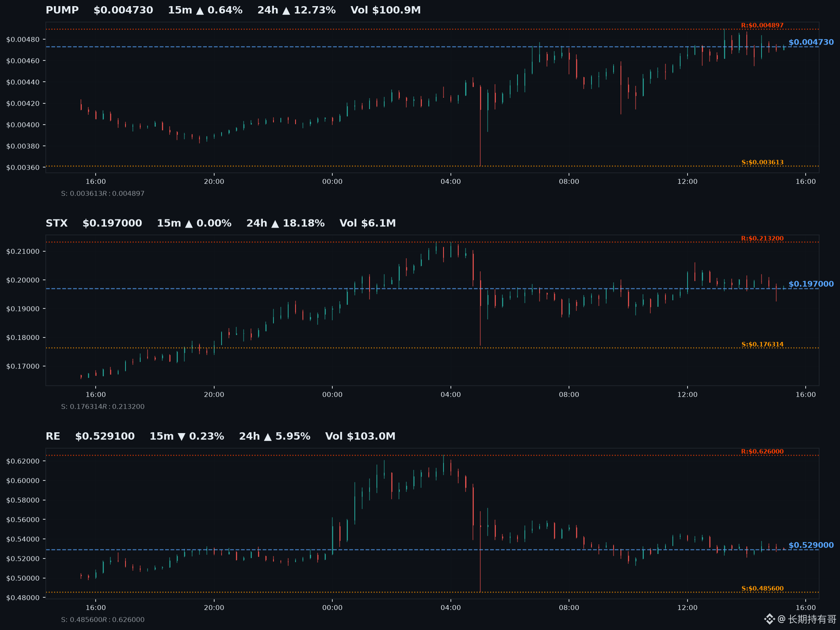The height and width of the screenshot is (630, 840).
Task: Click the $0.00440 y-axis tick
Action: click(23, 82)
